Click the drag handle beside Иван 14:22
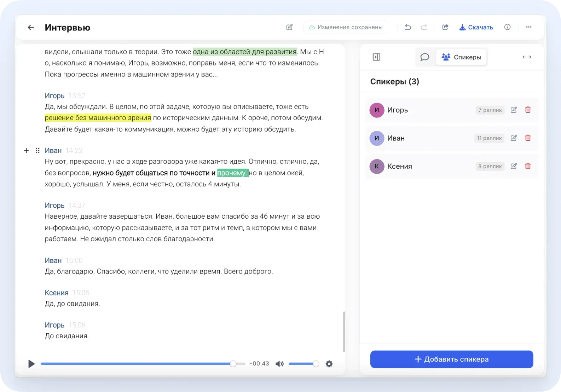The width and height of the screenshot is (561, 392). click(x=37, y=151)
